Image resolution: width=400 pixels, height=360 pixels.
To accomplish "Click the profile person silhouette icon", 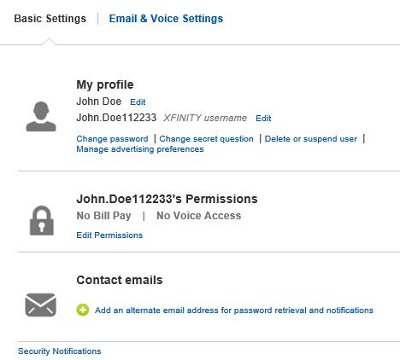I will point(41,116).
